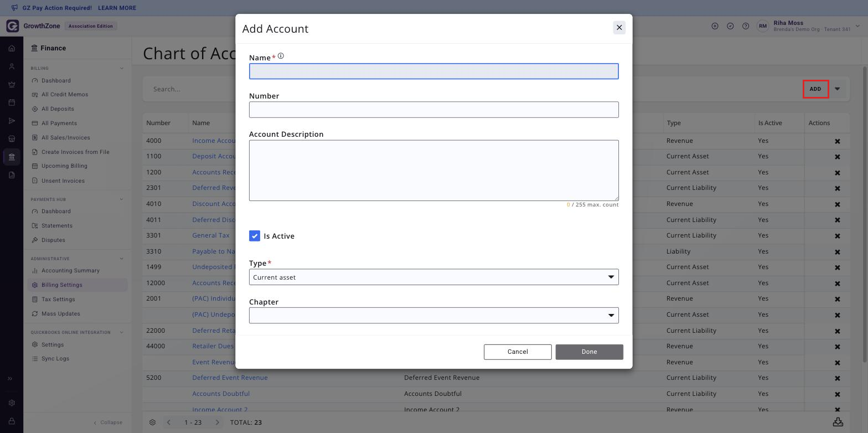
Task: Click the Cancel button
Action: tap(518, 352)
